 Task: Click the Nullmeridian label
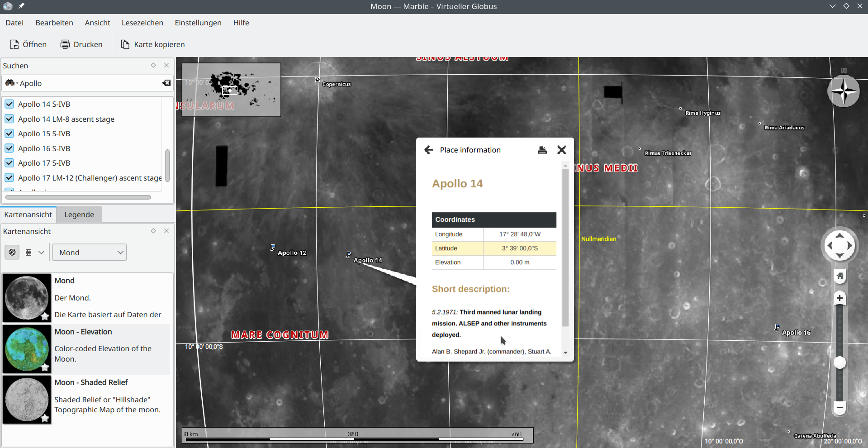(598, 239)
